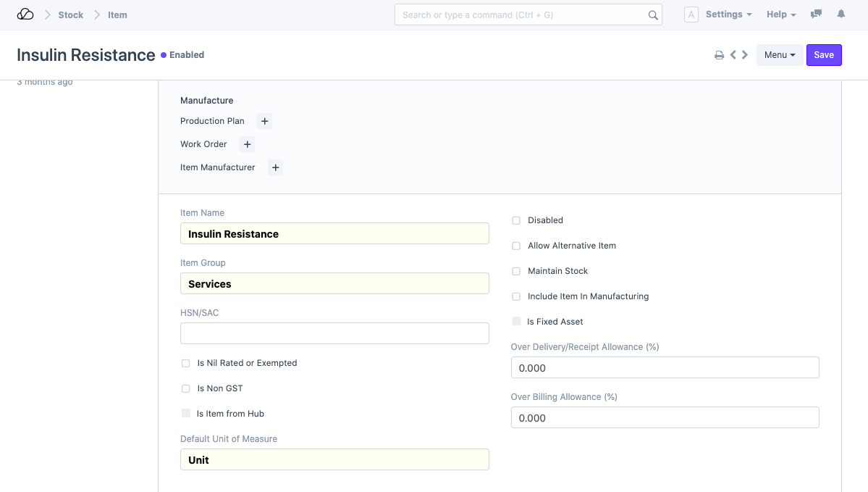
Task: Go to previous item arrow
Action: (x=733, y=55)
